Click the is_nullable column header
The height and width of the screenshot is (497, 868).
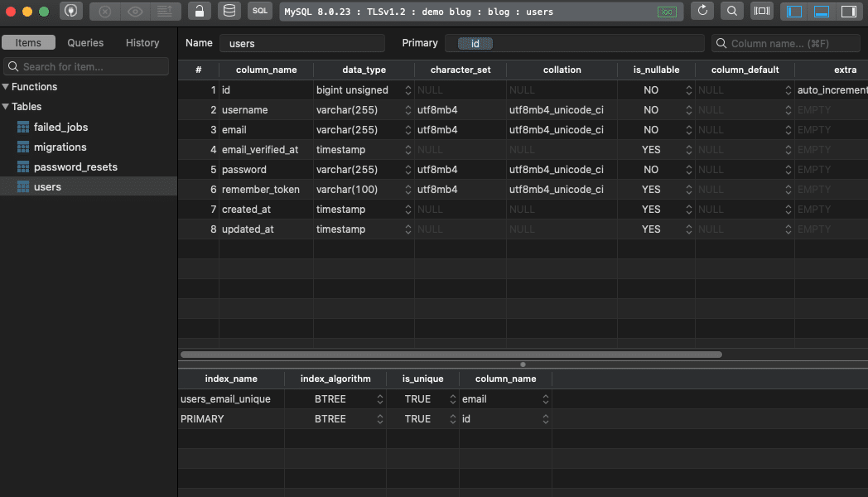656,70
